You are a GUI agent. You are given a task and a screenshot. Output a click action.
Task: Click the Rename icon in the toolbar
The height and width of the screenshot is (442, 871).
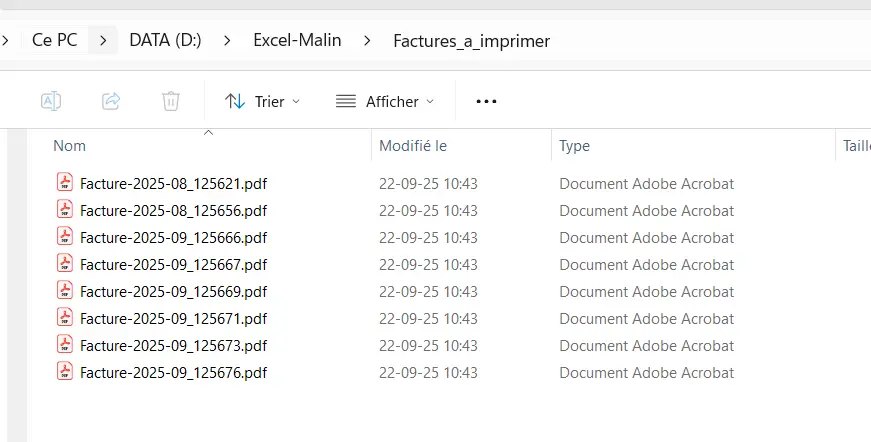(51, 101)
